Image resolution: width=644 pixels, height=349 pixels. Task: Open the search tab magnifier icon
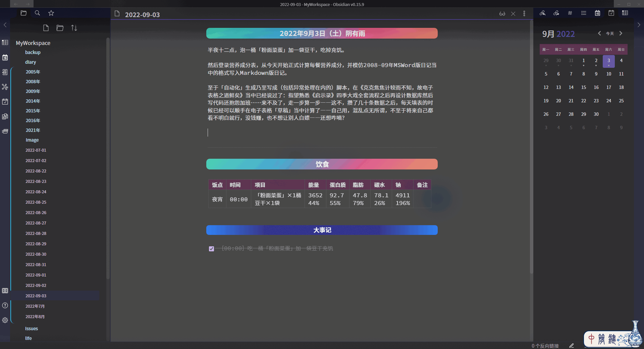pos(38,13)
